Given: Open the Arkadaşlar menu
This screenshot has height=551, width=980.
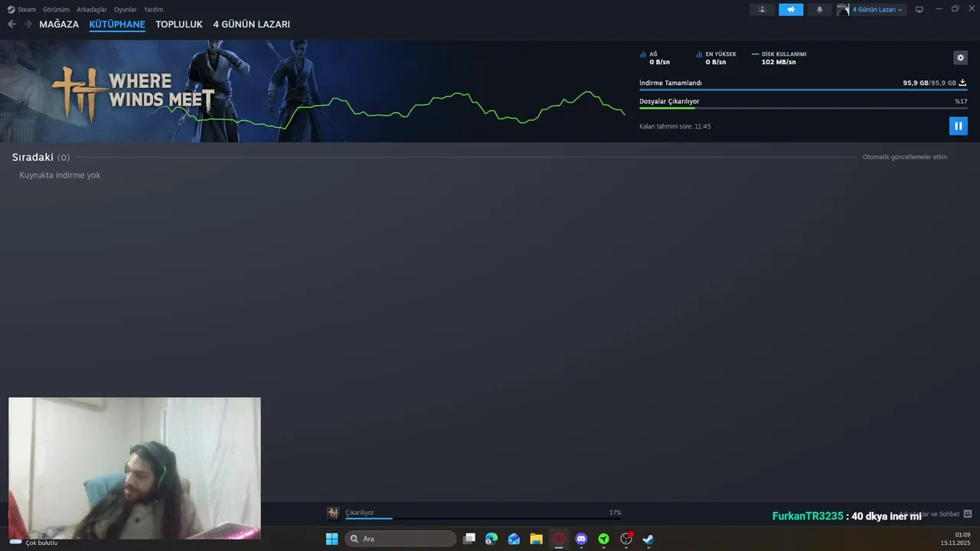Looking at the screenshot, I should 92,9.
